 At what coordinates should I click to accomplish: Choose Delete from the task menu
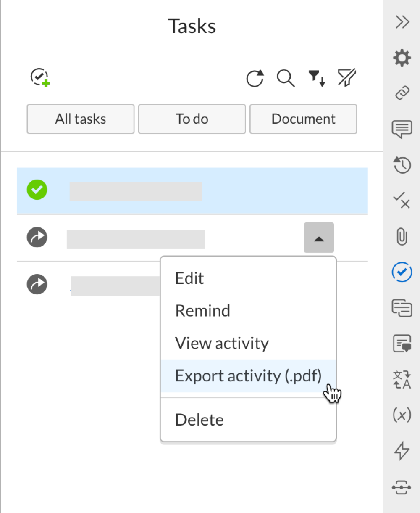pyautogui.click(x=248, y=420)
